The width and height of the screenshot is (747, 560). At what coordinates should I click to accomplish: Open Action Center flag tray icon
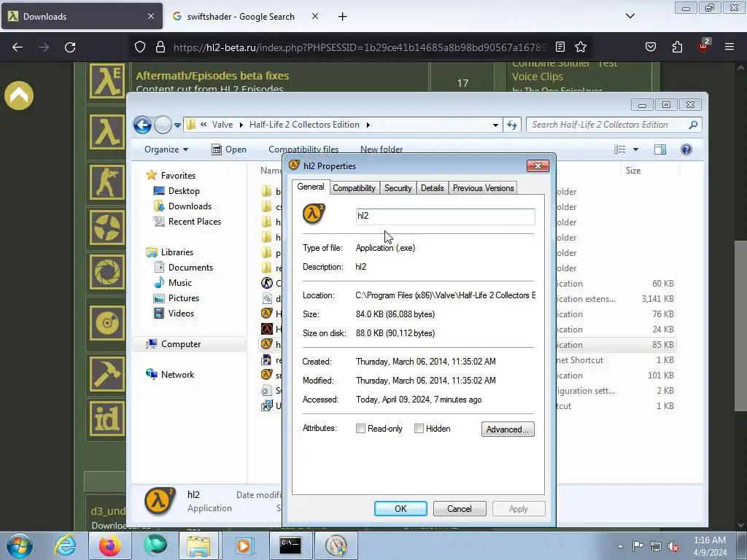pos(638,545)
